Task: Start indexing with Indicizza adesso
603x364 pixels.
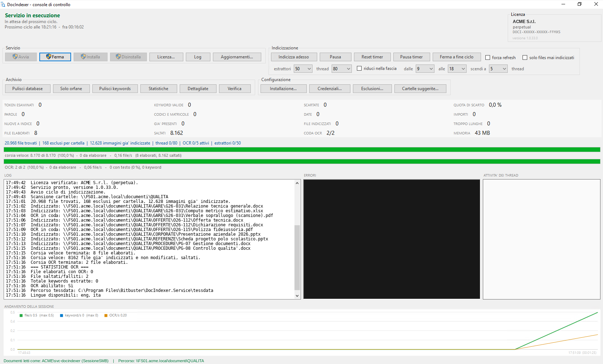Action: pos(294,57)
